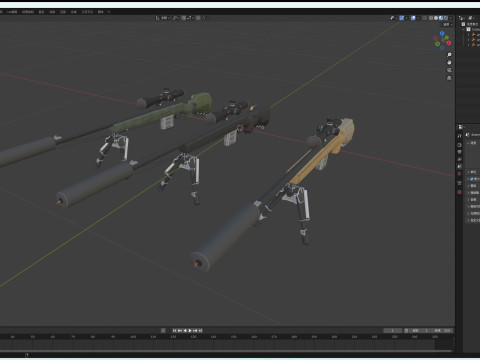Open the Scene properties tab icon
Screen dimensions: 480x360
(459, 166)
